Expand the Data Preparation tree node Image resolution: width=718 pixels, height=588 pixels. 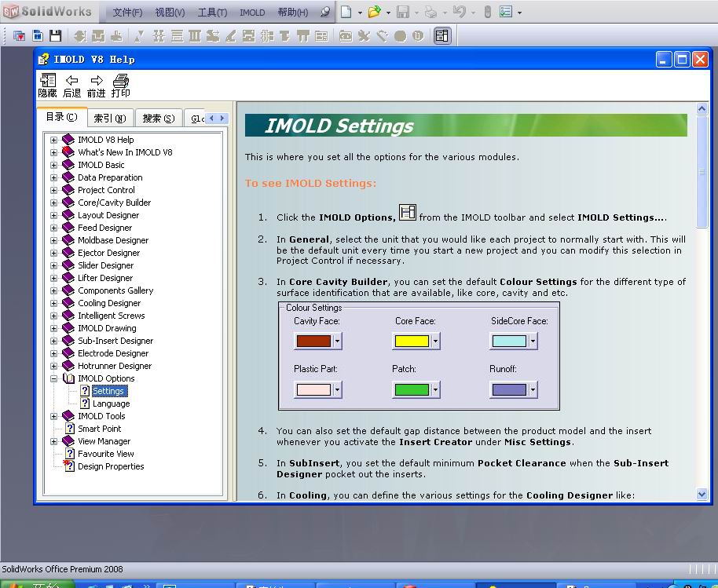53,177
